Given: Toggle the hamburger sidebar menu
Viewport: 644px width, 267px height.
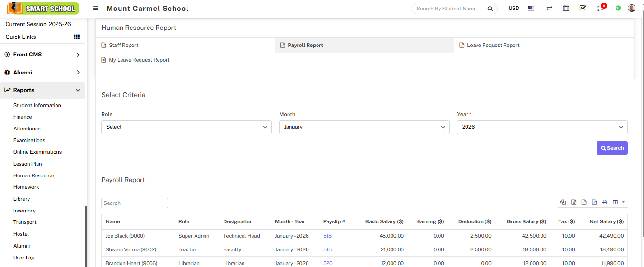Looking at the screenshot, I should click(x=96, y=9).
